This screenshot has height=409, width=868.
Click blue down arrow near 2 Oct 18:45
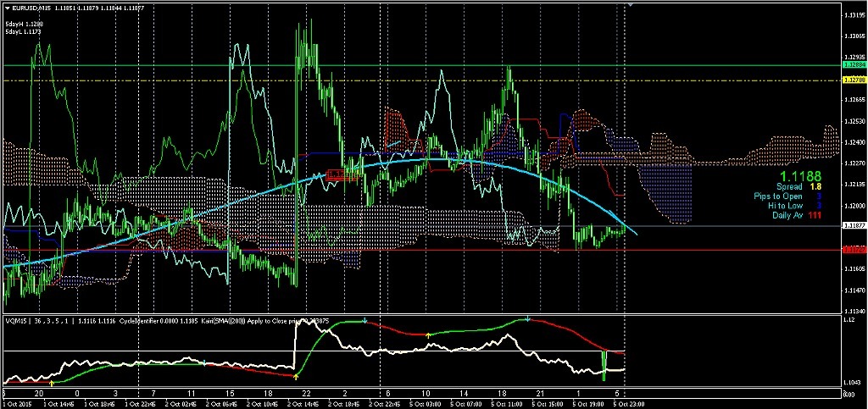[x=365, y=320]
